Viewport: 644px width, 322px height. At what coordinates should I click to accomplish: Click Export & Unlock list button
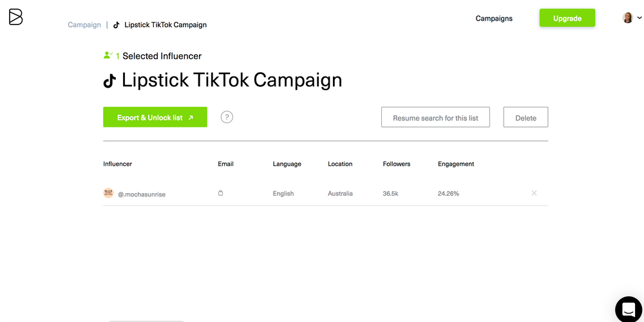155,117
